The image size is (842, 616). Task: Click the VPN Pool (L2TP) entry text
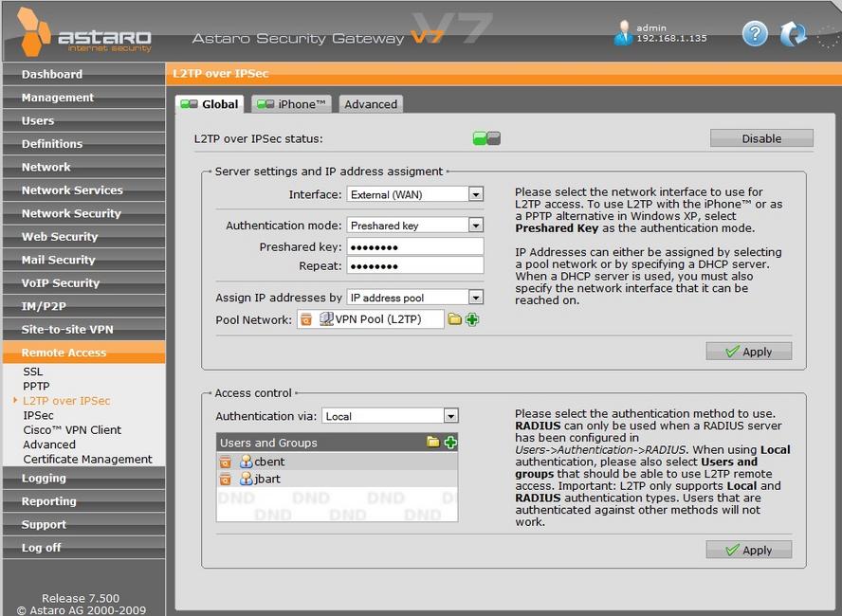tap(378, 319)
